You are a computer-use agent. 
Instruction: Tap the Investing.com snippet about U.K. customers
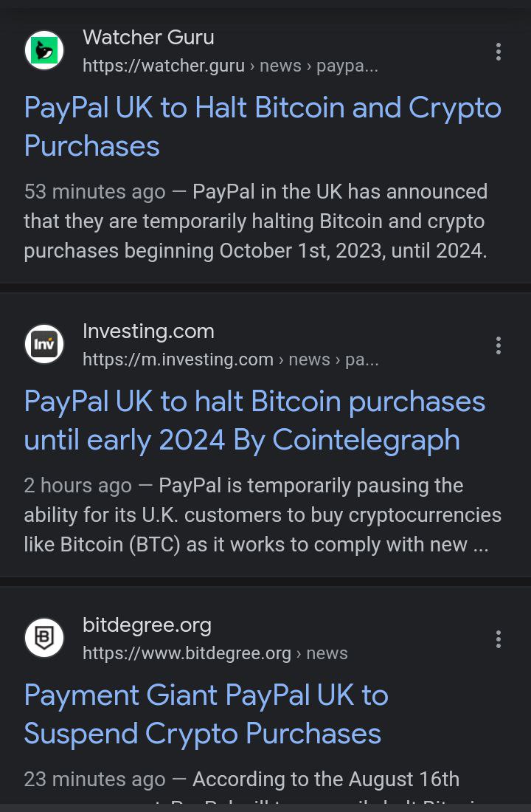point(263,515)
